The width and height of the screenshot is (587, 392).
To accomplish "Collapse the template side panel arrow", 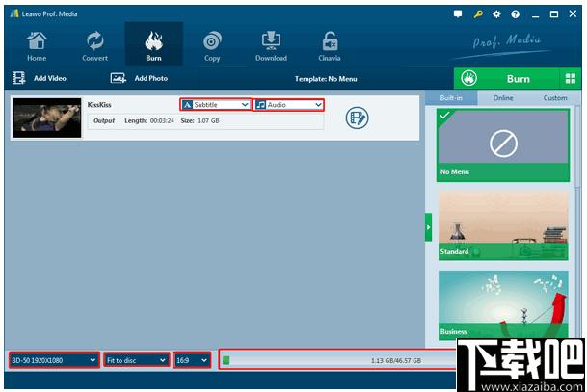I will 428,227.
